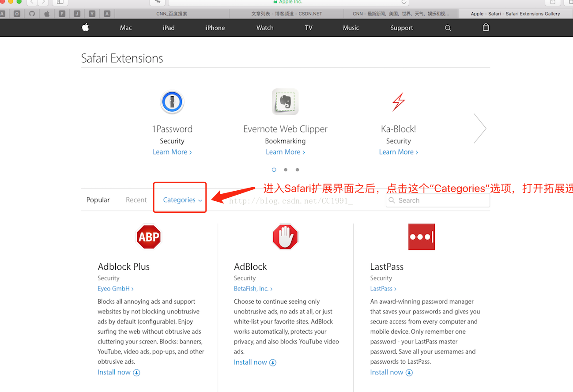The height and width of the screenshot is (392, 573).
Task: Open the BetaFish, Inc. developer link
Action: (253, 289)
